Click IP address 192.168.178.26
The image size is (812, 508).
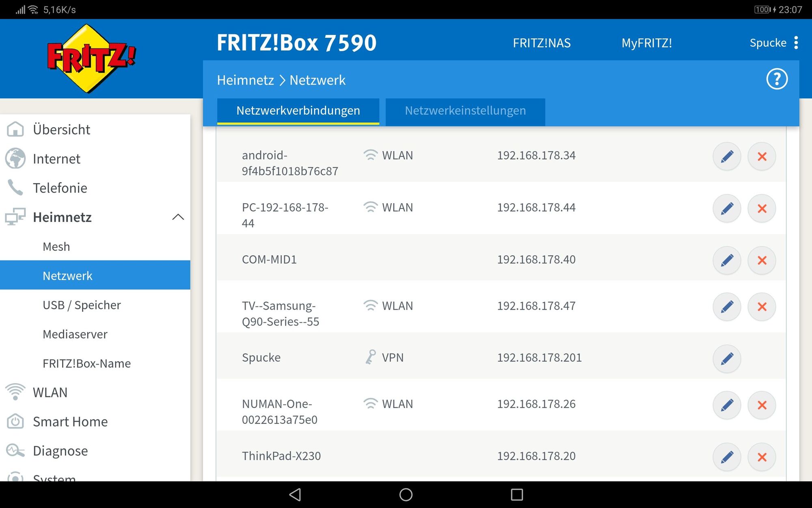(x=536, y=404)
